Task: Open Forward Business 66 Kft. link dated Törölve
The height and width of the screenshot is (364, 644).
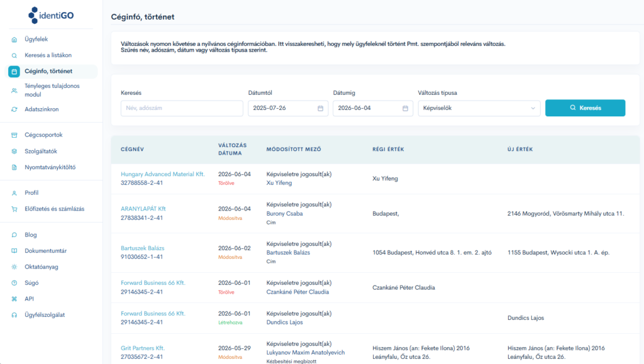Action: pos(153,283)
